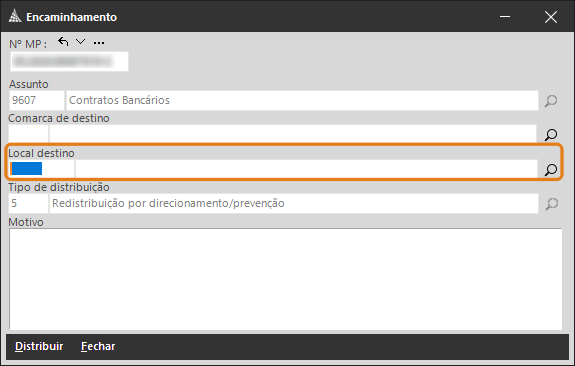Click the Tipo de distribuição magnifier icon
This screenshot has height=366, width=575.
[x=551, y=204]
